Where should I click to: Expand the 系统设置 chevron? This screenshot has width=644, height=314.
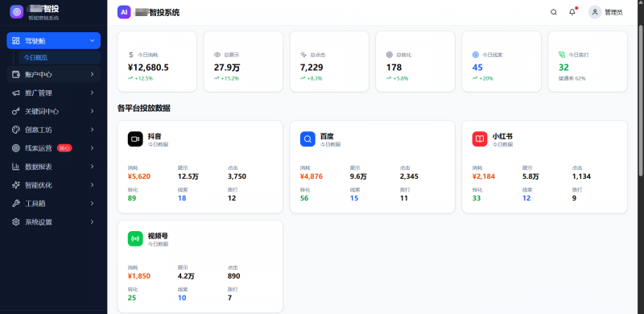point(92,222)
